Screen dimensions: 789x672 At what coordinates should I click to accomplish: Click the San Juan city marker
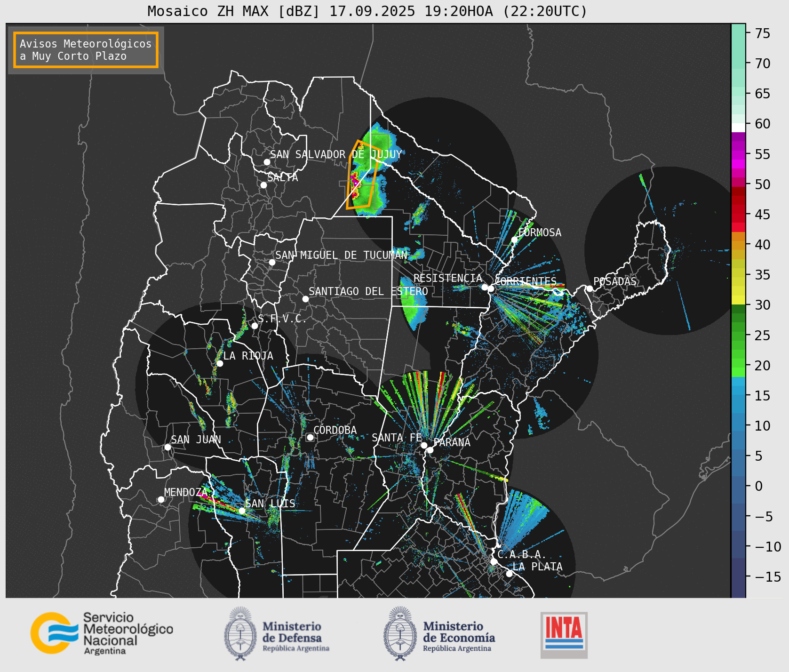pos(167,447)
